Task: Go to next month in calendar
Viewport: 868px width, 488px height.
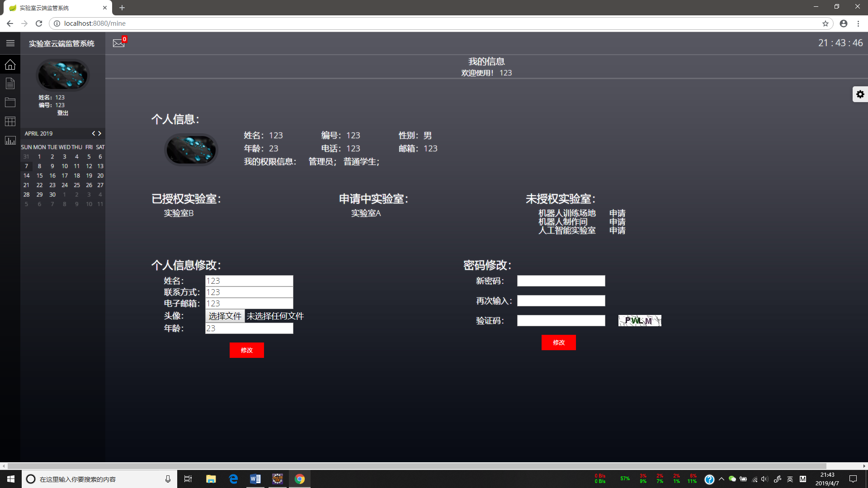Action: [100, 133]
